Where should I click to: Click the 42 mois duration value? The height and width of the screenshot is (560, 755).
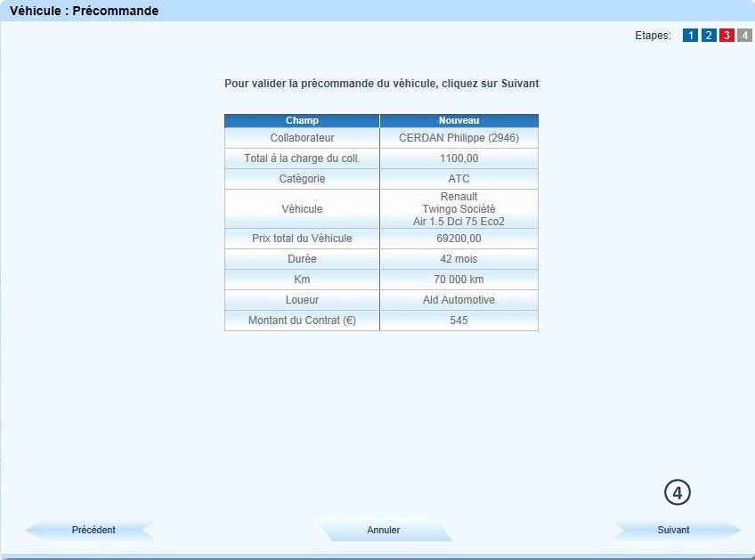tap(459, 259)
